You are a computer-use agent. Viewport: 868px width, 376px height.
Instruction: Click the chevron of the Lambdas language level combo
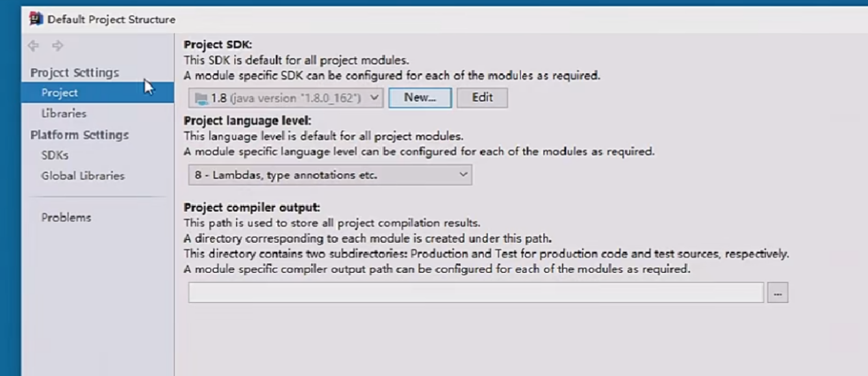(x=463, y=175)
